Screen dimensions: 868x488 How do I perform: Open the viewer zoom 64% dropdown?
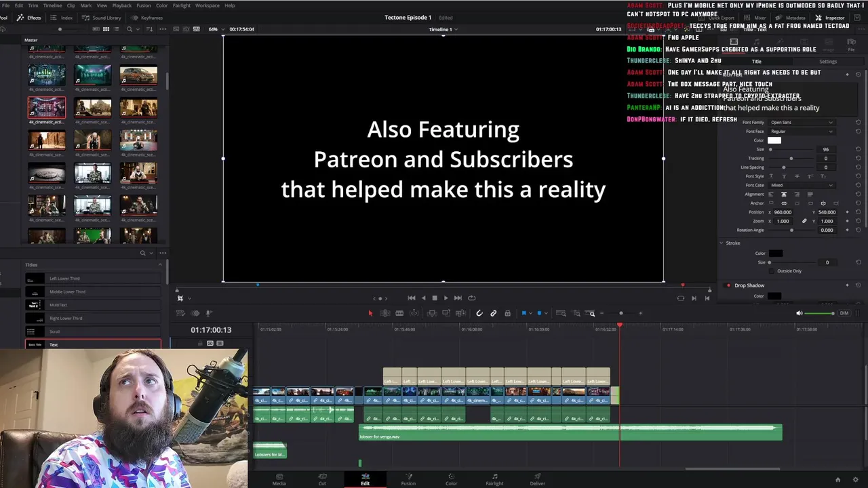215,29
